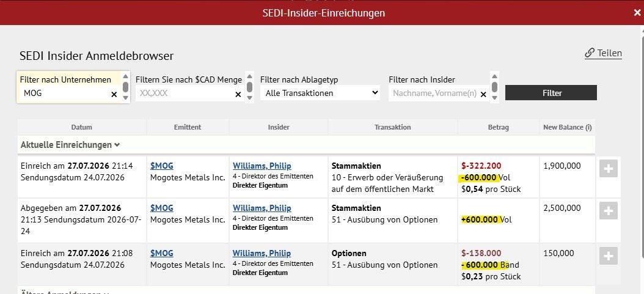644x294 pixels.
Task: Apply filters with the Filter button
Action: pyautogui.click(x=551, y=93)
